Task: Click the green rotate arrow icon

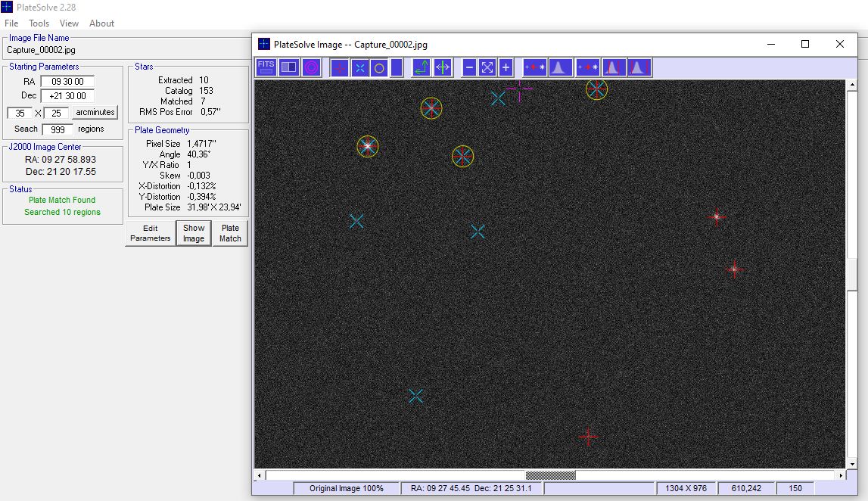Action: pyautogui.click(x=422, y=67)
